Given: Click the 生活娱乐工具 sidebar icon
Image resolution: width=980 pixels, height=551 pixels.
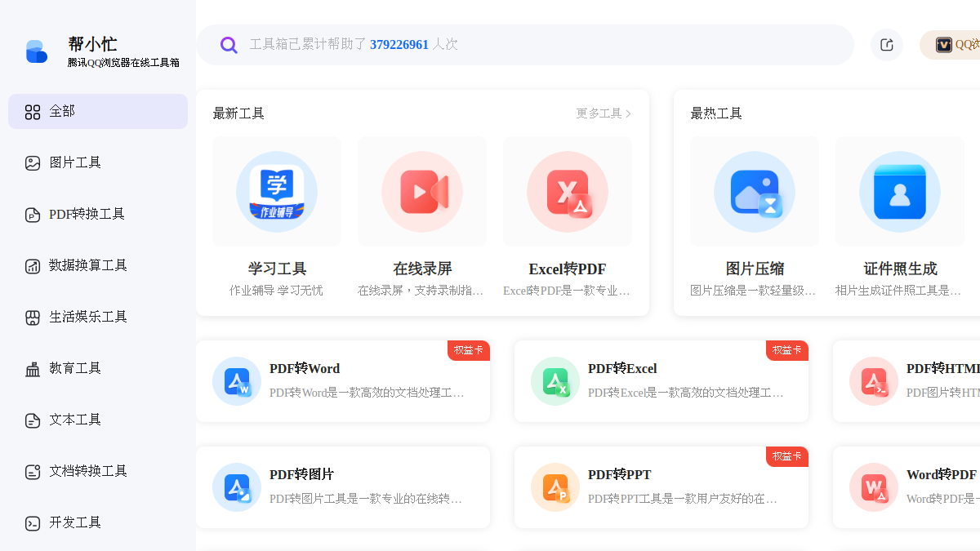Looking at the screenshot, I should [33, 318].
